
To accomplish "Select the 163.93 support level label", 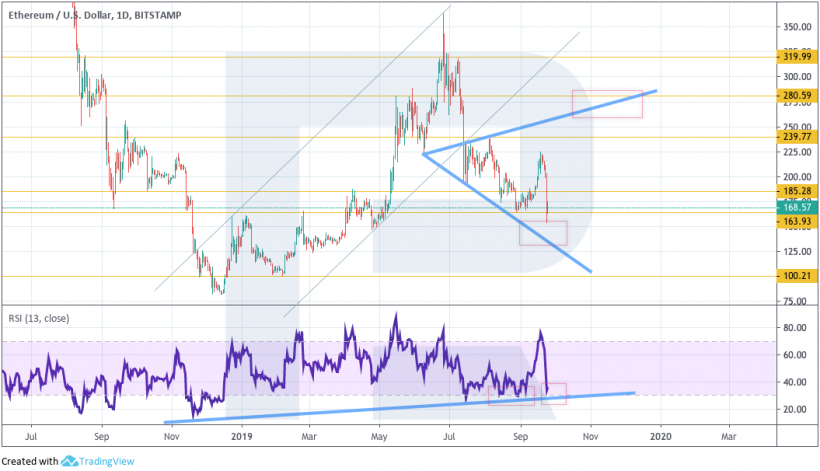I will tap(797, 221).
